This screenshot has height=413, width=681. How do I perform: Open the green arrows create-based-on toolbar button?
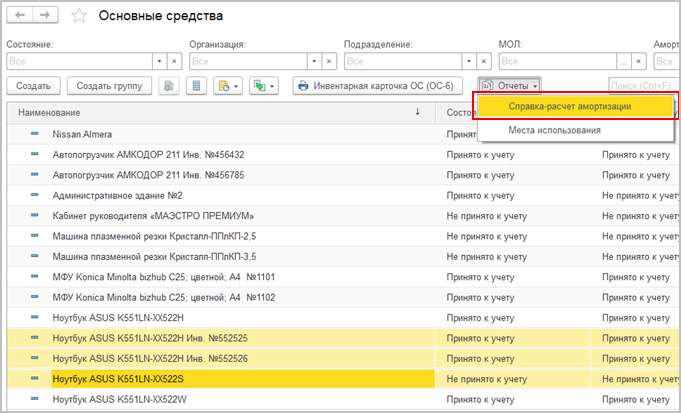(x=264, y=86)
